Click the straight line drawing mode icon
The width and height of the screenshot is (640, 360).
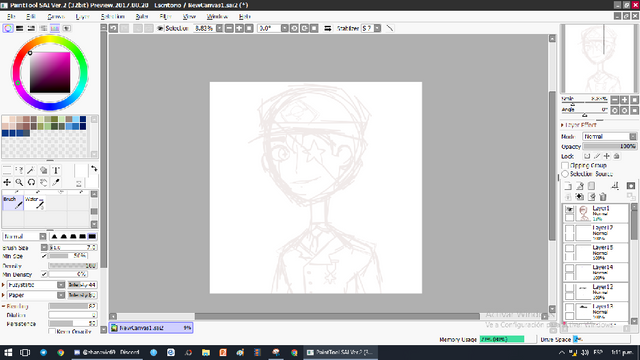click(390, 28)
